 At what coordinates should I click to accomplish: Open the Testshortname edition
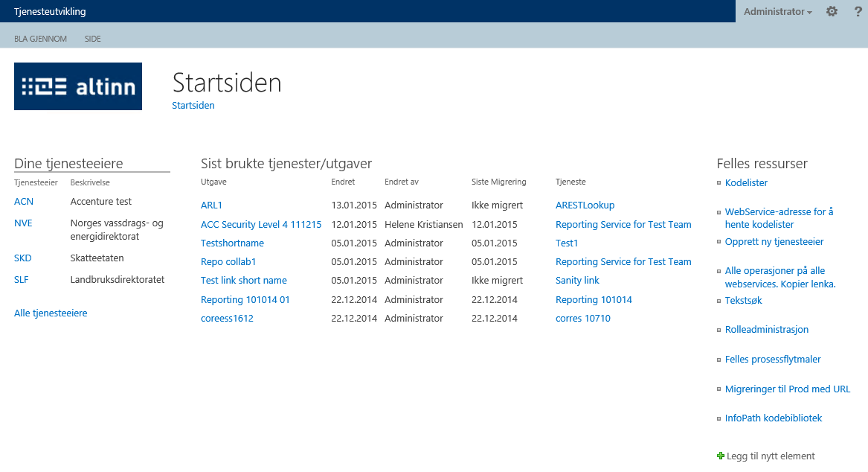[232, 243]
